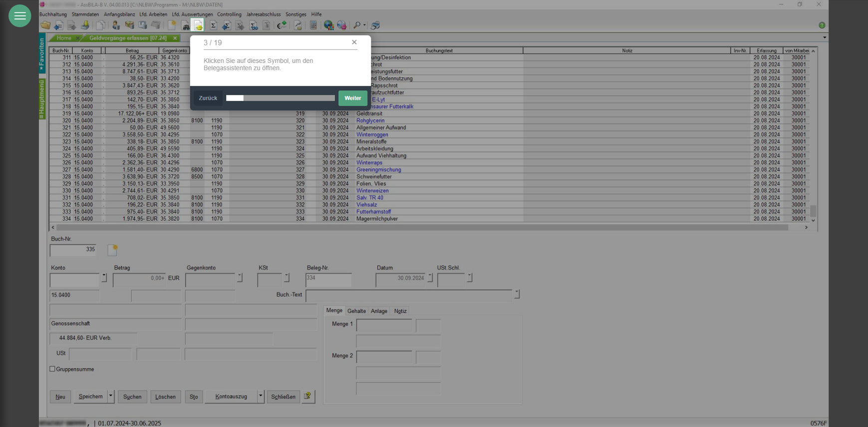Click the calculator icon in the toolbar

[x=313, y=25]
